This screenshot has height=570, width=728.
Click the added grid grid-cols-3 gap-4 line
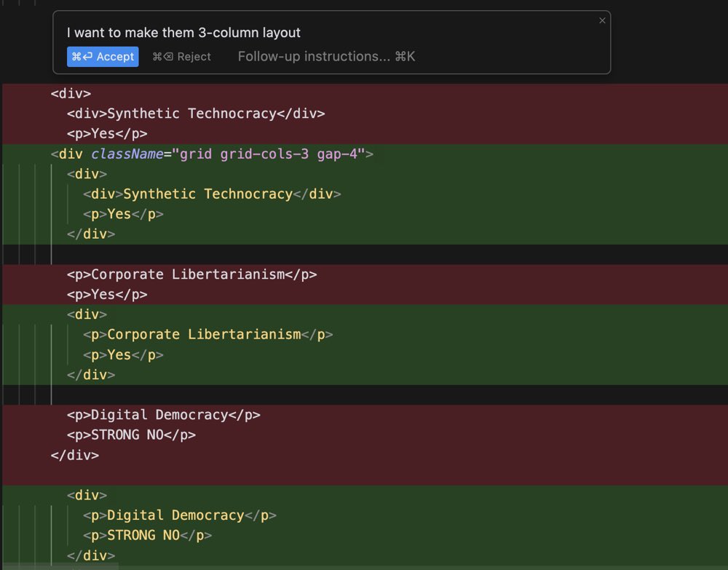212,154
